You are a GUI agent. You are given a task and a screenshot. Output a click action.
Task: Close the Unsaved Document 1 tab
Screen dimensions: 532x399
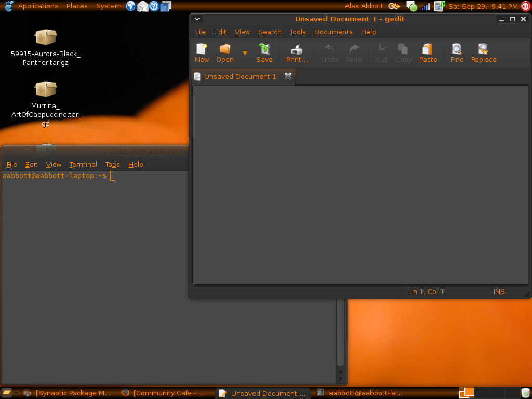288,76
